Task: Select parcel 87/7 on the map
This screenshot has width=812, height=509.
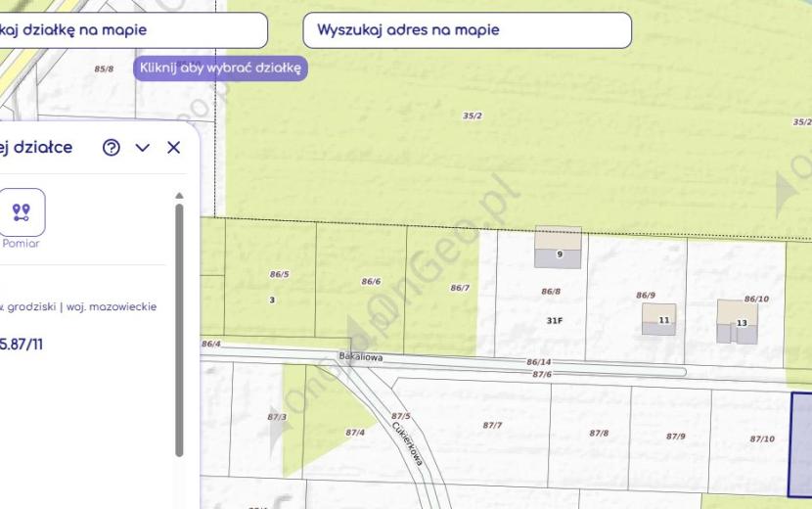Action: [492, 425]
